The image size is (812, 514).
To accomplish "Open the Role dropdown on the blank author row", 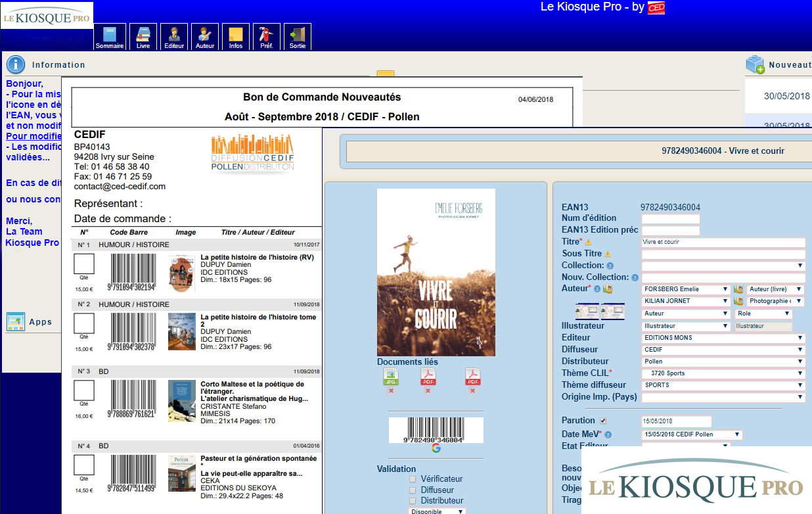I will (763, 314).
